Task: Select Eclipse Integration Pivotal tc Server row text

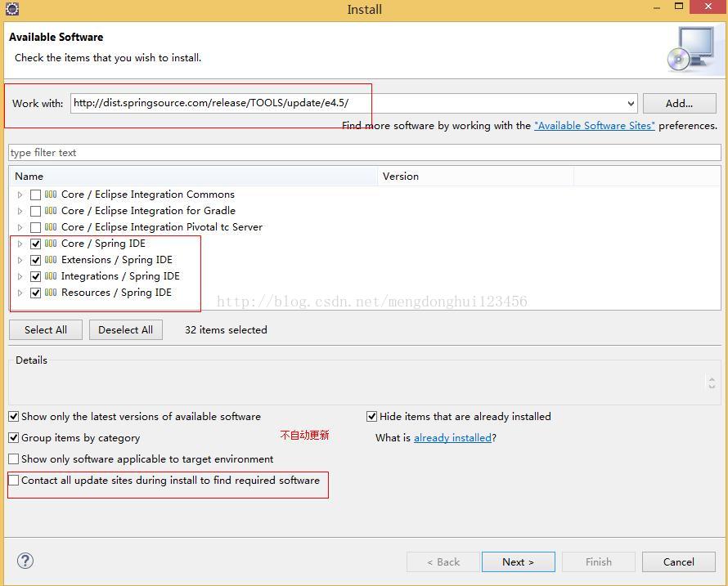Action: [x=162, y=227]
